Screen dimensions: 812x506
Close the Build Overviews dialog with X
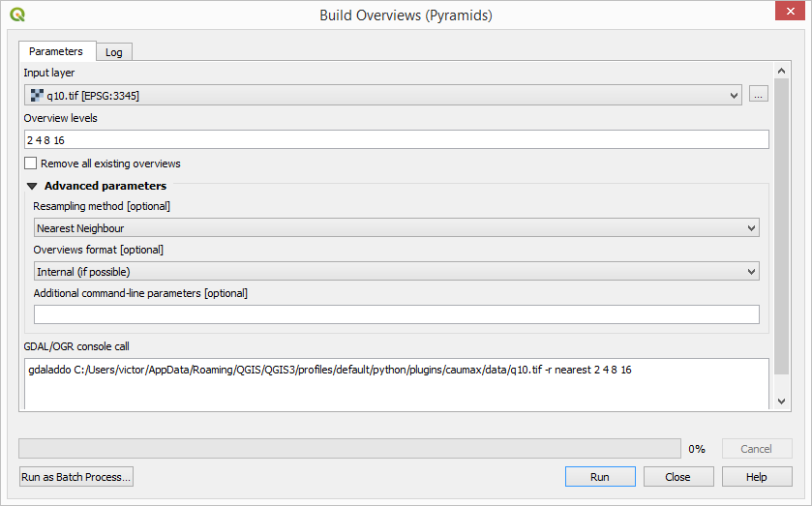tap(790, 11)
